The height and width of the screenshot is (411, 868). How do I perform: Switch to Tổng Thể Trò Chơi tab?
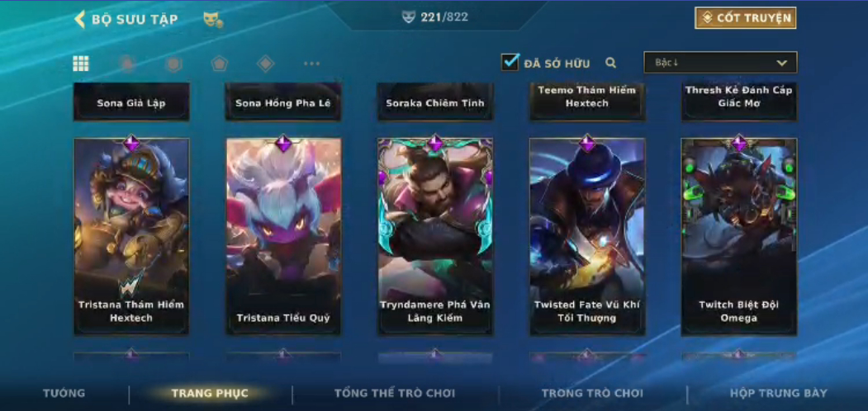(395, 394)
